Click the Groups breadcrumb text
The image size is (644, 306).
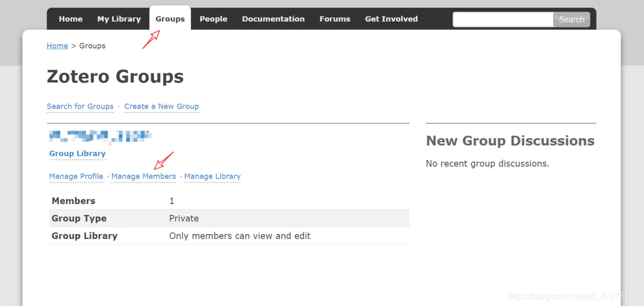coord(92,46)
